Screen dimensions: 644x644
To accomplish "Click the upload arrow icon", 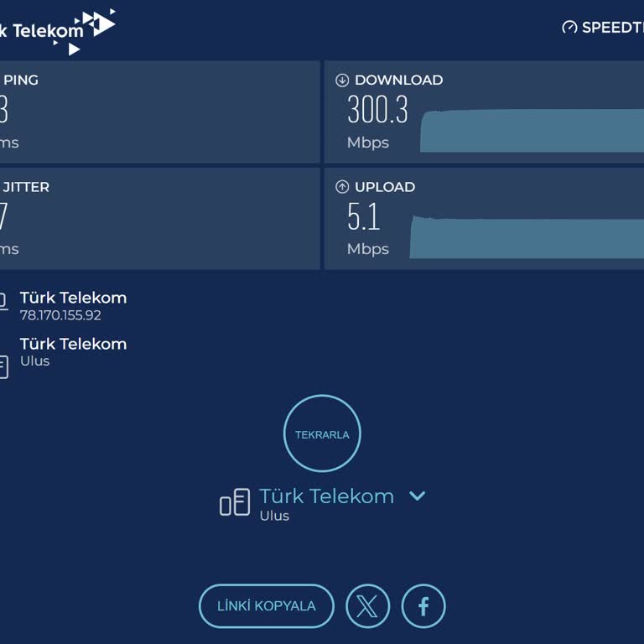I will (x=342, y=187).
